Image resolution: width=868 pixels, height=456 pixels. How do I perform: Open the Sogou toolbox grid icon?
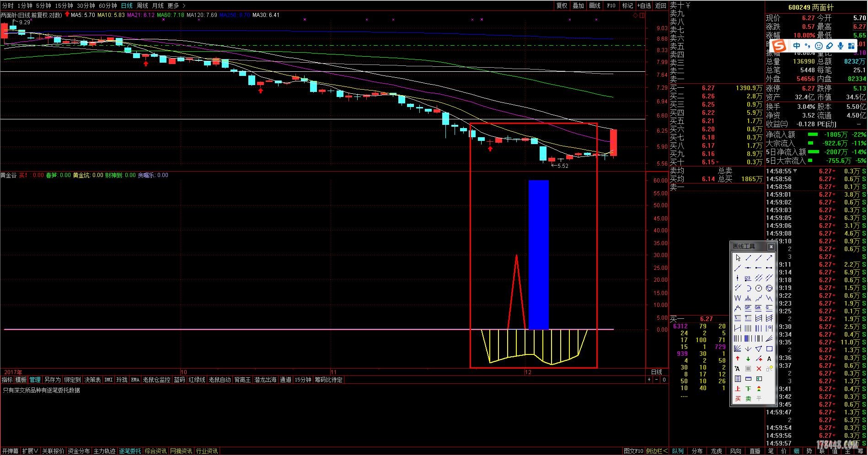(851, 46)
